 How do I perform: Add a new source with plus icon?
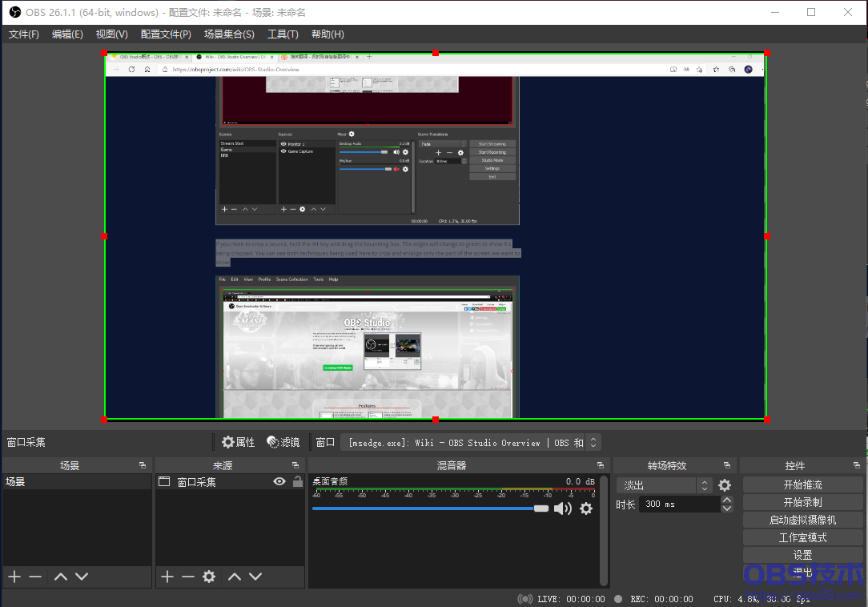[167, 577]
